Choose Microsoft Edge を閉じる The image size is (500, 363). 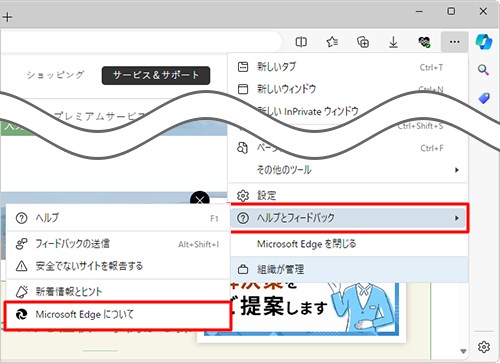pyautogui.click(x=348, y=244)
